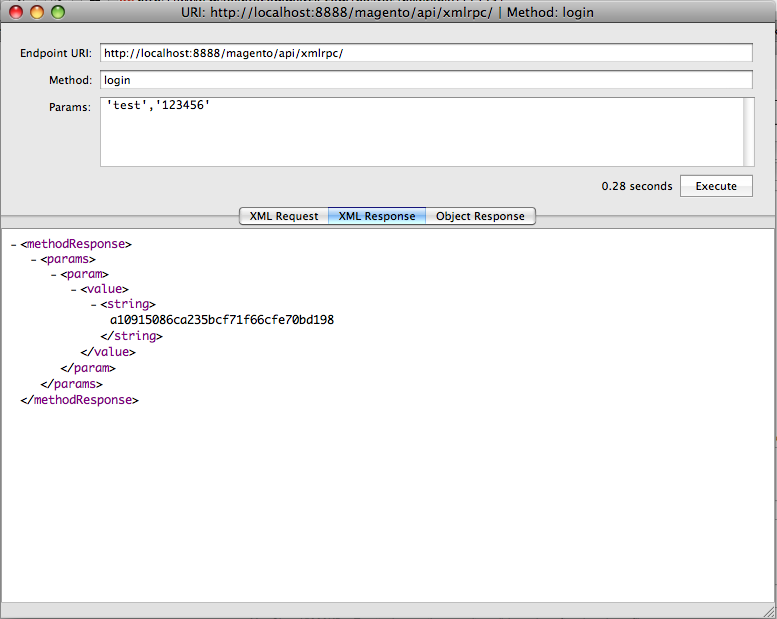
Task: Switch to the XML Request tab
Action: click(284, 216)
